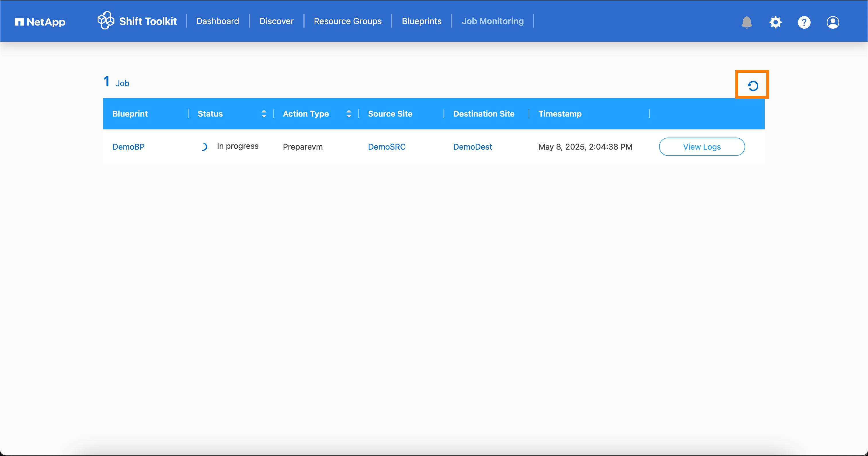This screenshot has height=456, width=868.
Task: Open the user account profile icon
Action: click(x=833, y=22)
